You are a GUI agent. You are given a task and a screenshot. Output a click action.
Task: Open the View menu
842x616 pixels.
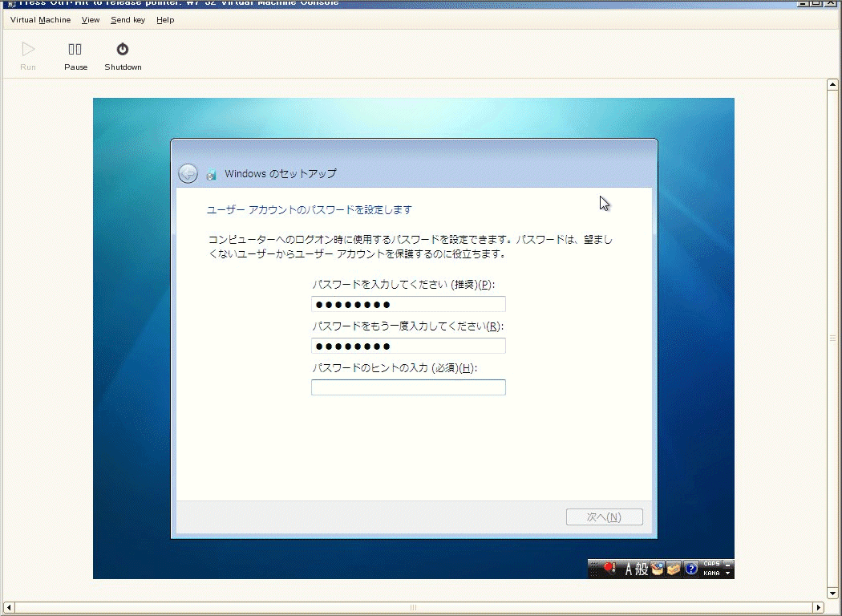(x=90, y=20)
